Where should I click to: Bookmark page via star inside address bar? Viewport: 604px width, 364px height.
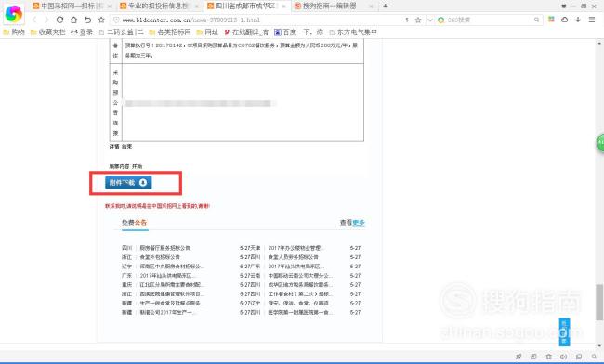[x=418, y=19]
